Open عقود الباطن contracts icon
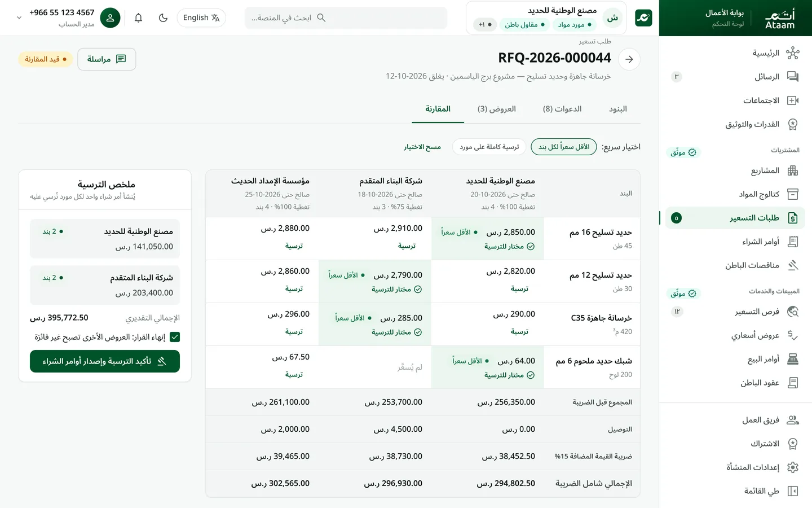The height and width of the screenshot is (508, 812). point(792,383)
